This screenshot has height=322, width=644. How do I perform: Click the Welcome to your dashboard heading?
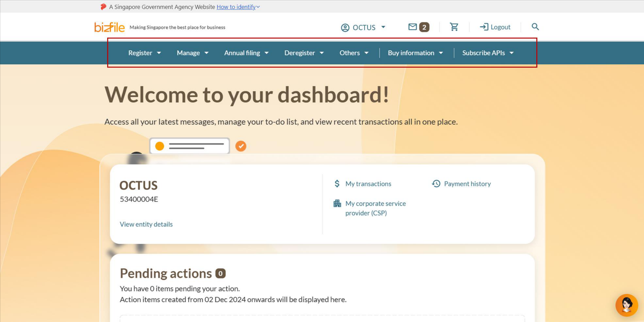247,94
